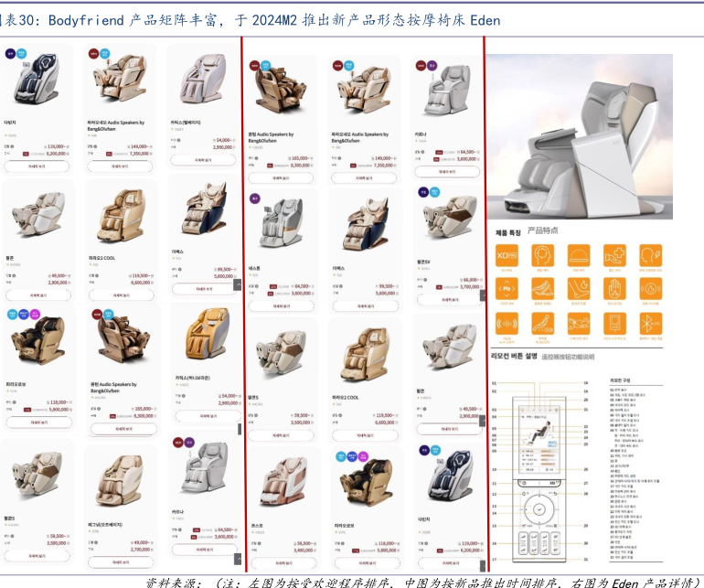Click details button under middle-panel 8,300,000 chair
The image size is (704, 588).
(x=281, y=178)
